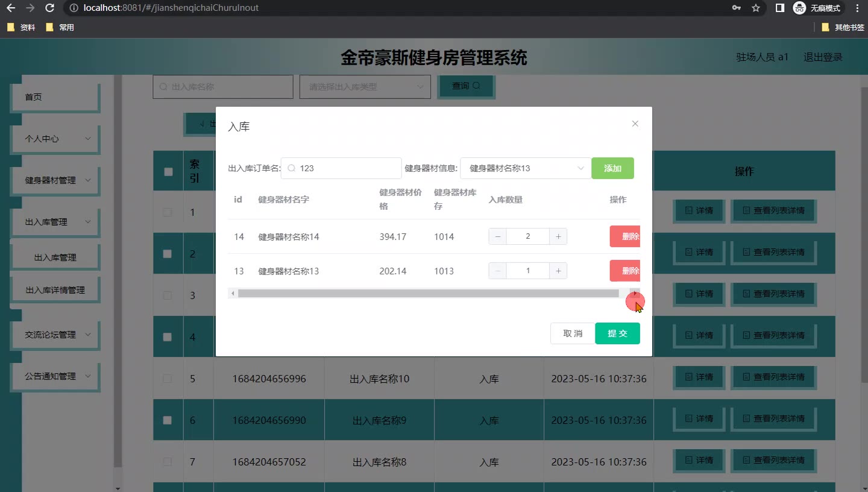Select the checkbox for row 5
The height and width of the screenshot is (492, 868).
click(168, 379)
